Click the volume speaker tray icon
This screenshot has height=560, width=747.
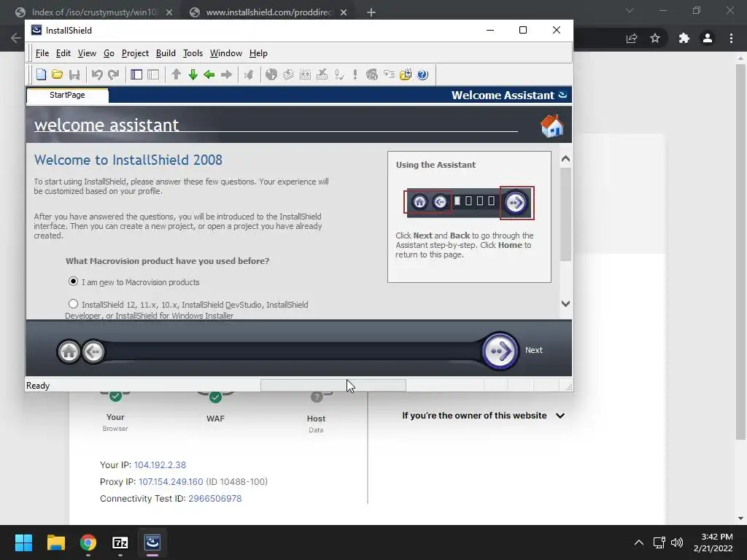tap(676, 542)
